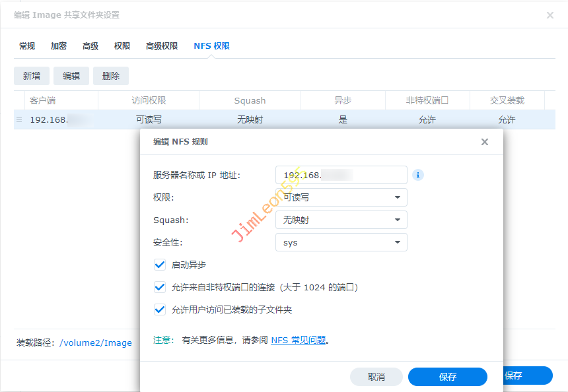Click the info icon beside IP address field
568x392 pixels.
tap(417, 175)
